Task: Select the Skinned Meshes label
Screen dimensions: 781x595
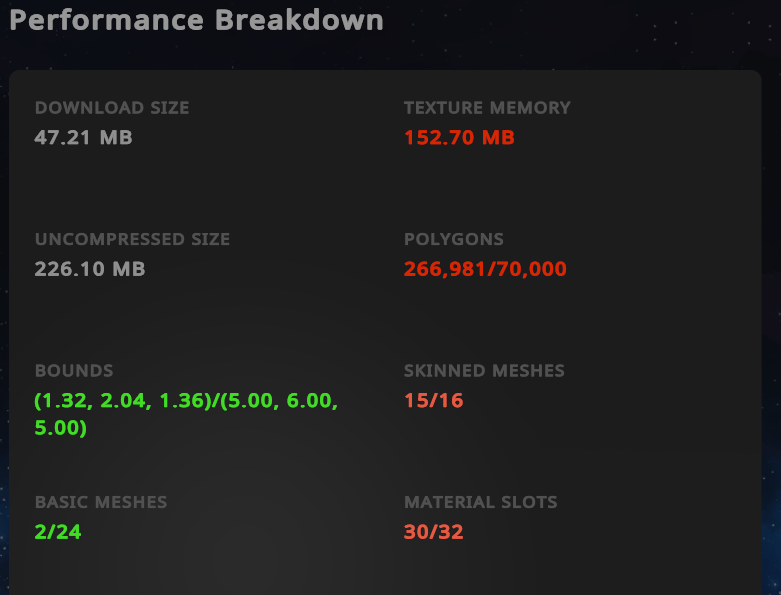Action: pos(484,370)
